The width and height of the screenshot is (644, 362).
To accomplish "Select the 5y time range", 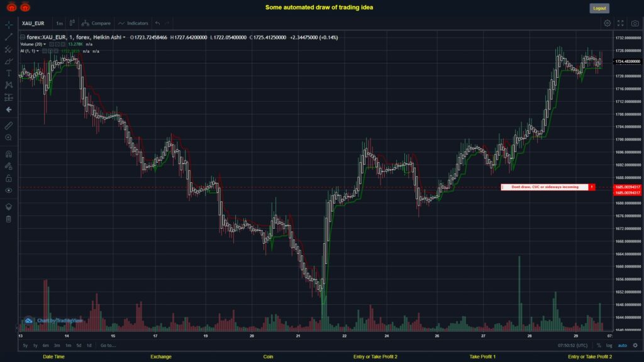I will point(25,346).
